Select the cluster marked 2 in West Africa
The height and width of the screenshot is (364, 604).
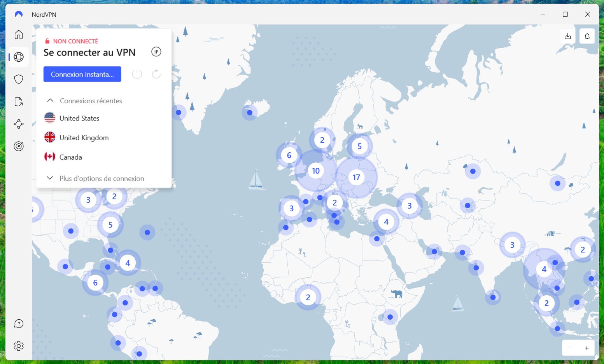click(308, 298)
